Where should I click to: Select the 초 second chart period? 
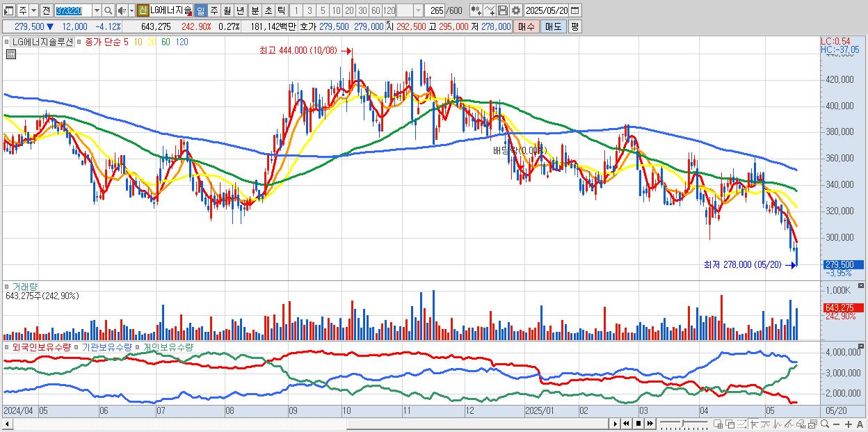pyautogui.click(x=268, y=10)
